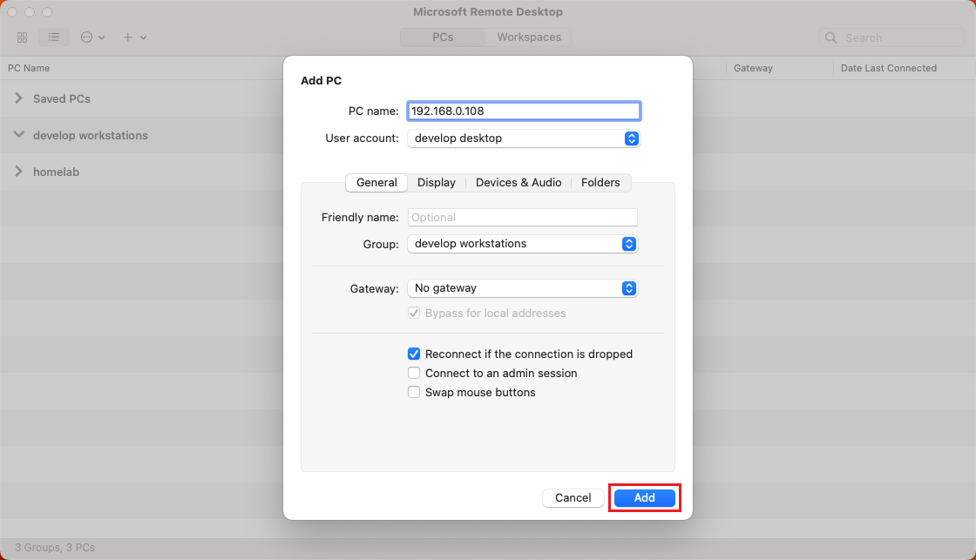Open the User account dropdown
This screenshot has width=976, height=560.
click(x=524, y=138)
